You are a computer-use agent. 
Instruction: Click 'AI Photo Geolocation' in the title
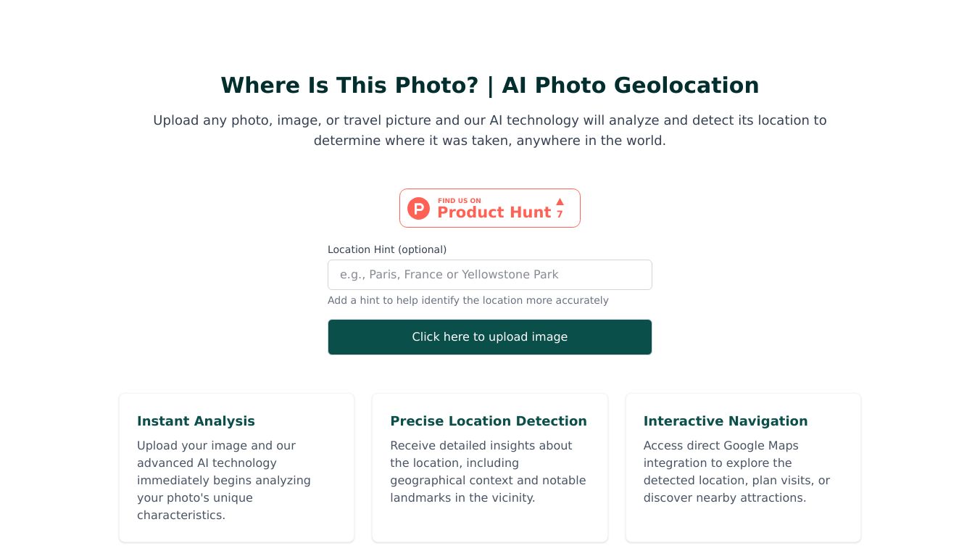tap(630, 86)
